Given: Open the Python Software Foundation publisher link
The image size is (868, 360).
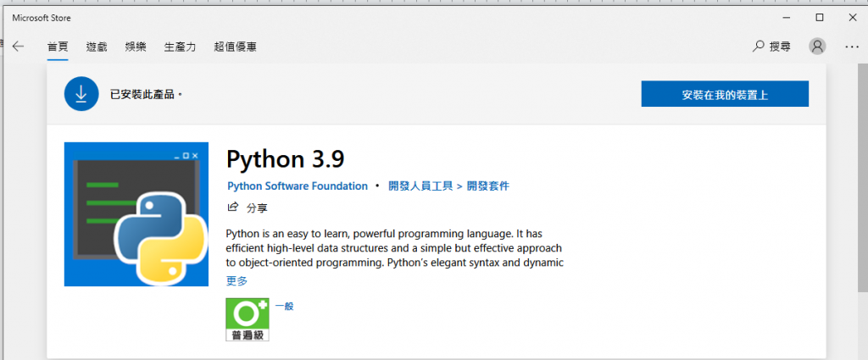Looking at the screenshot, I should 298,186.
